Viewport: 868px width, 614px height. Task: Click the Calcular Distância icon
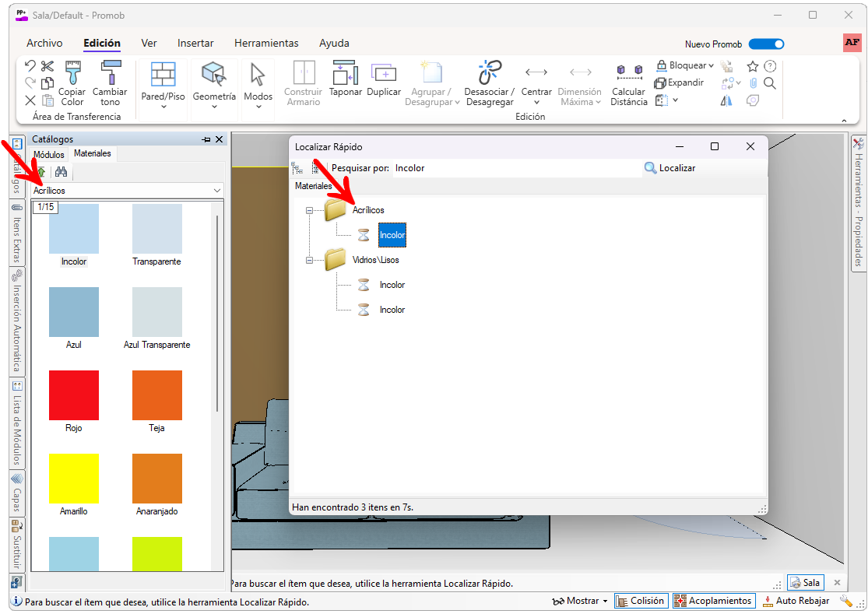[x=628, y=73]
